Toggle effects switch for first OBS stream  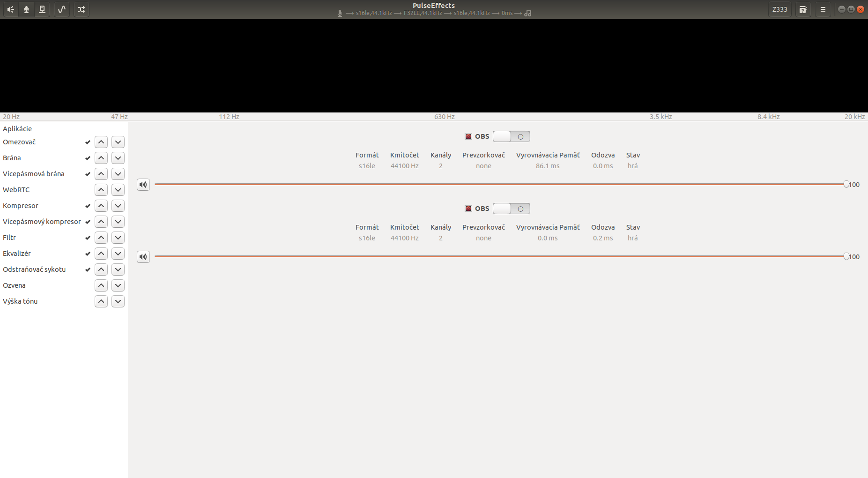[x=512, y=136]
